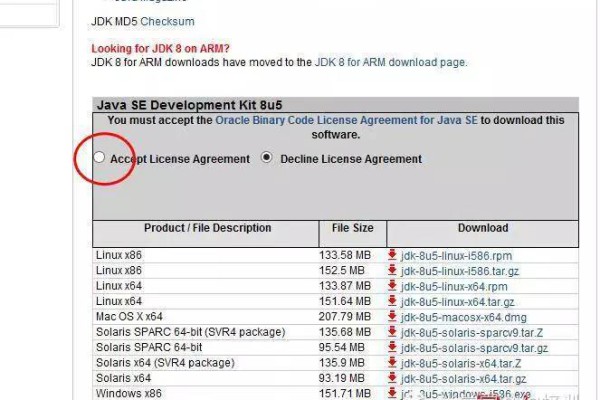The image size is (600, 400).
Task: Download jdk-8u5-solaris-x64.tar.Z file link
Action: tap(461, 364)
